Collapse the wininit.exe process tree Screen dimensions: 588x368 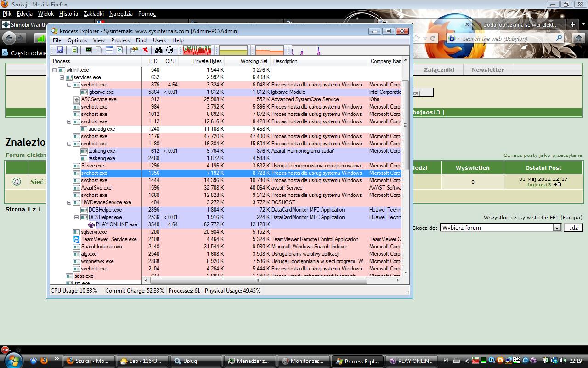pos(54,70)
